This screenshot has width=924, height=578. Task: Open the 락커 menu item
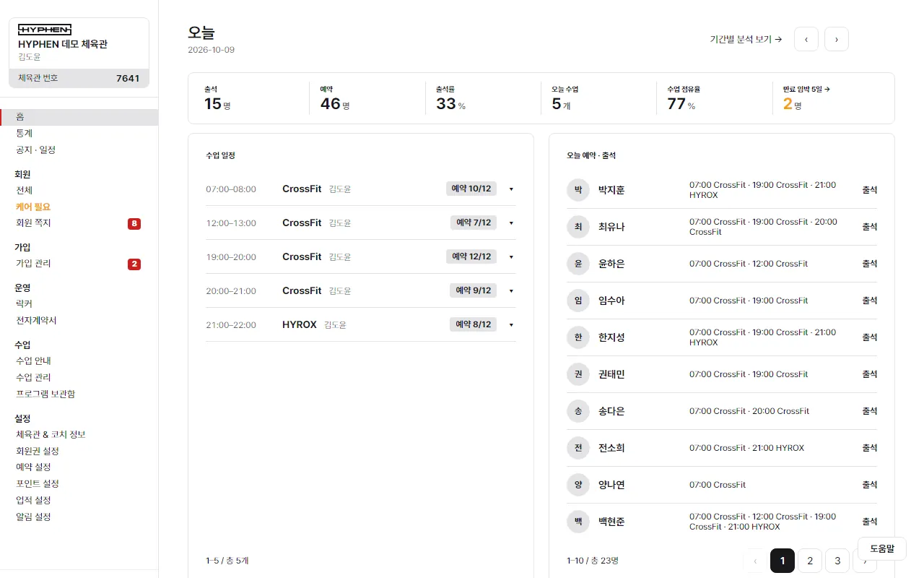(79, 304)
